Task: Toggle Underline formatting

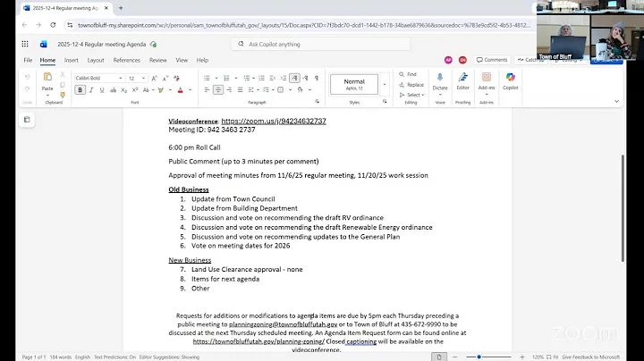Action: point(102,90)
